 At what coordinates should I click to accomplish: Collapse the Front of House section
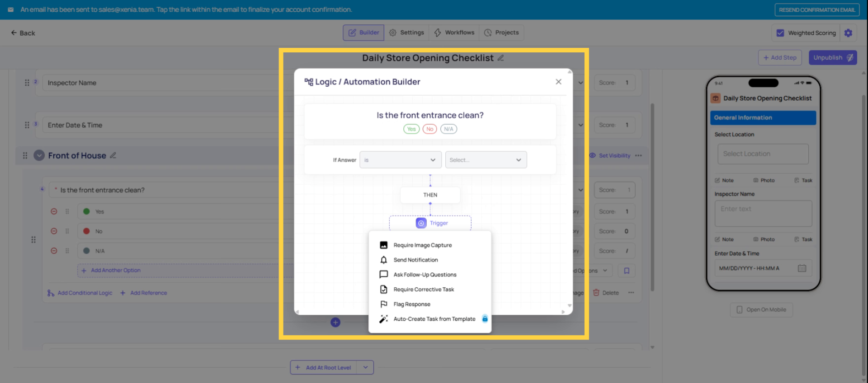[39, 155]
